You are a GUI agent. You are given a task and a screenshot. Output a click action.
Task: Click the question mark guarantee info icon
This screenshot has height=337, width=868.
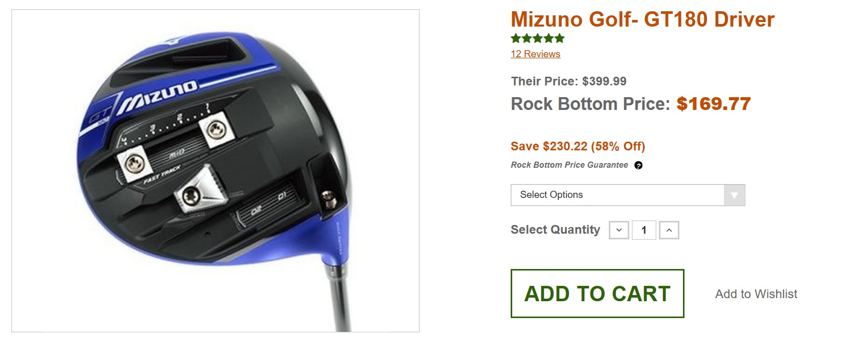(638, 165)
